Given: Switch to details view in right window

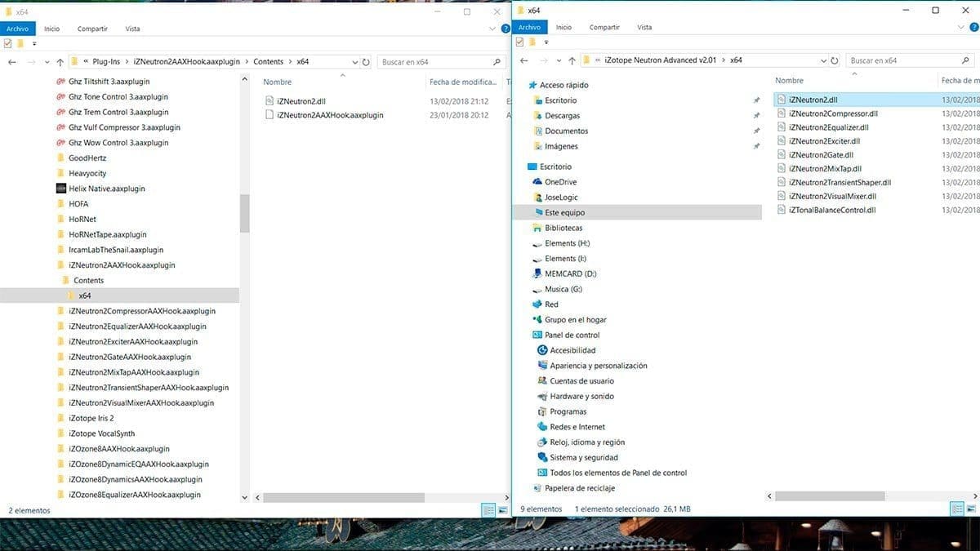Looking at the screenshot, I should (x=956, y=509).
